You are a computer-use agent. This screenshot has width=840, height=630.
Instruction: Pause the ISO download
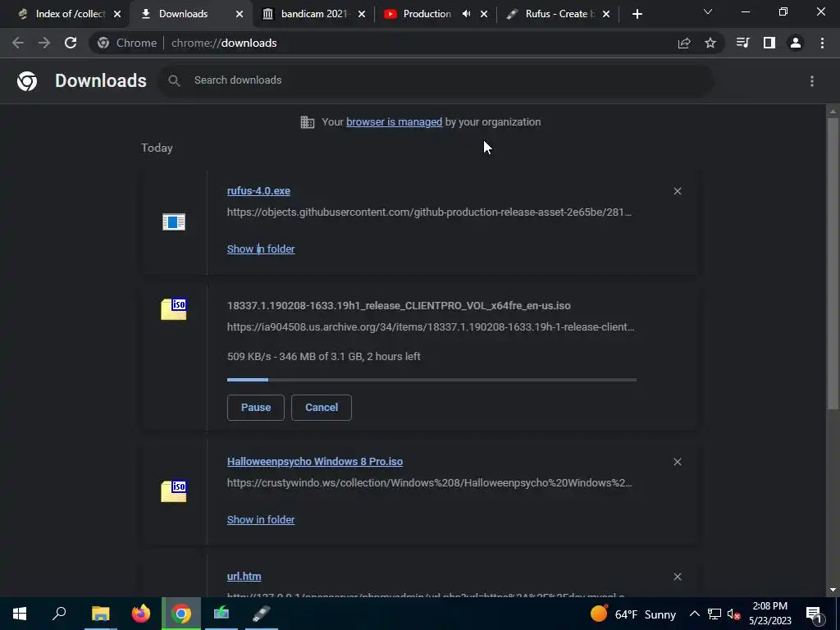coord(256,408)
